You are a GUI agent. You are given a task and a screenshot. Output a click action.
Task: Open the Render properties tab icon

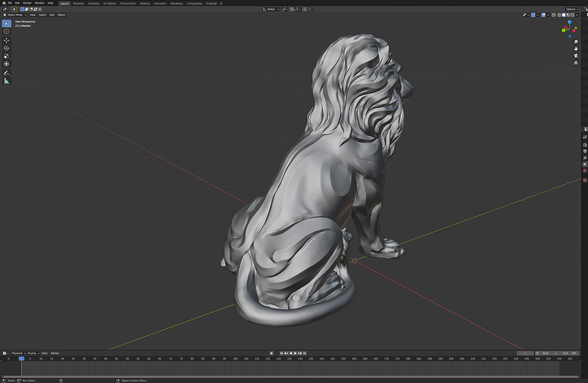585,145
